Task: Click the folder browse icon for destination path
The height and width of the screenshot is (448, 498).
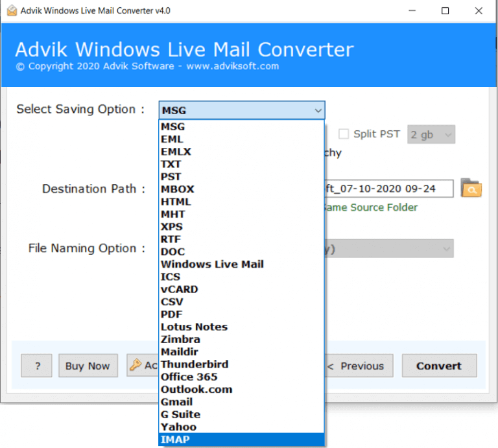Action: click(471, 188)
